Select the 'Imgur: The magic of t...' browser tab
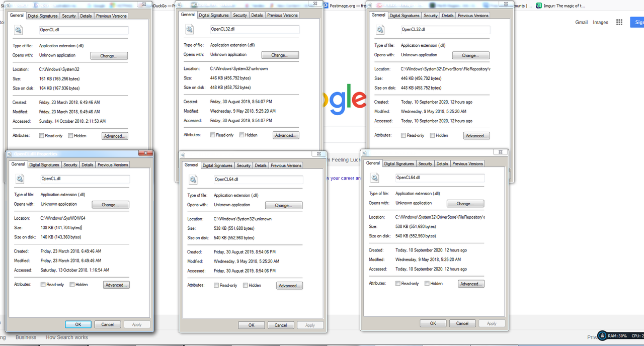 pos(561,6)
